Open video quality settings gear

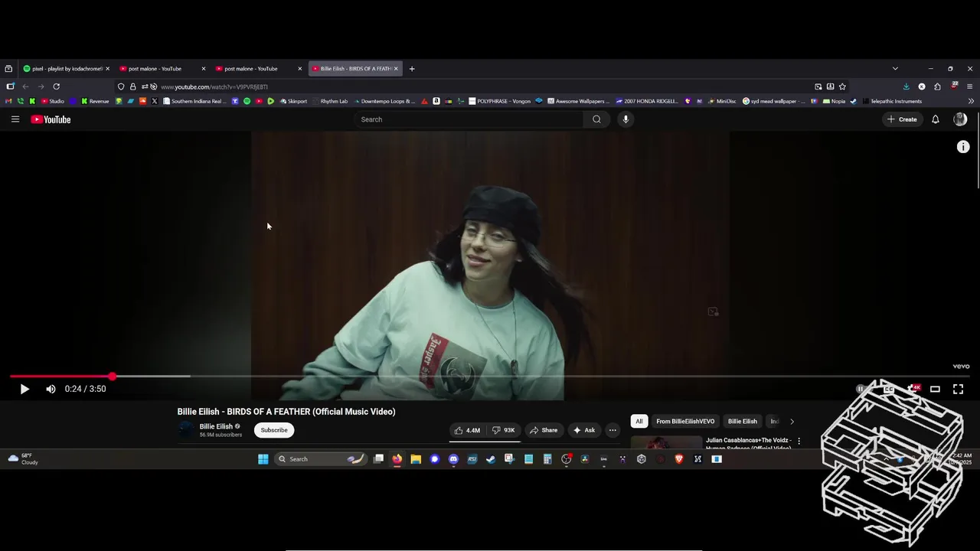click(913, 389)
